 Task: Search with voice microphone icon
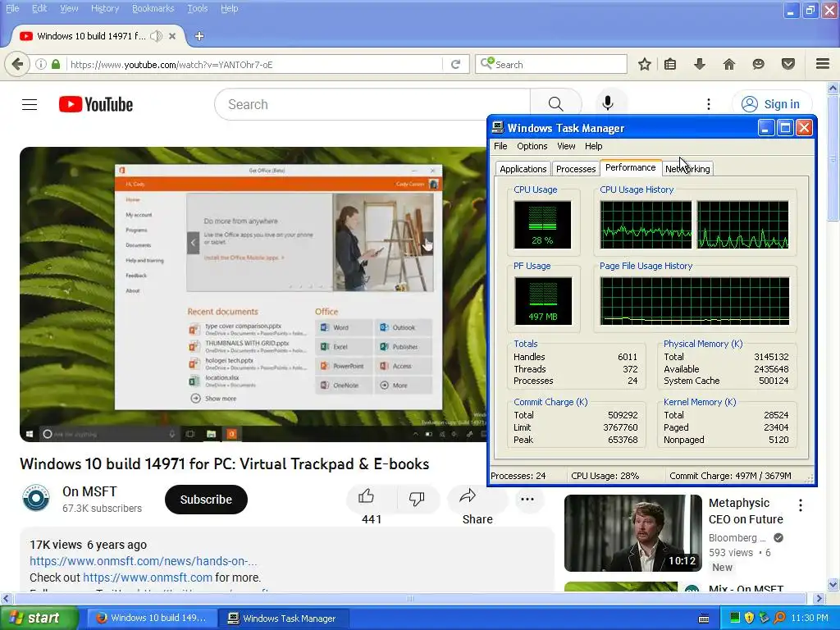point(608,103)
